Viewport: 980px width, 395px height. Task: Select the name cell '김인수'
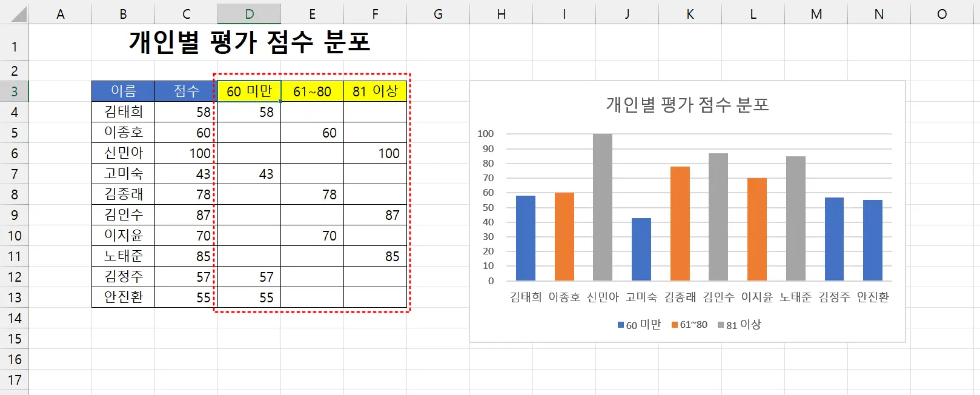click(x=124, y=215)
